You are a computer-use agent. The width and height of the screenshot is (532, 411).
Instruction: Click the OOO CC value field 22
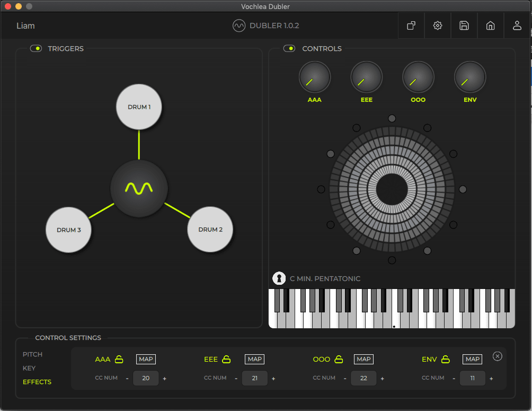(x=363, y=378)
